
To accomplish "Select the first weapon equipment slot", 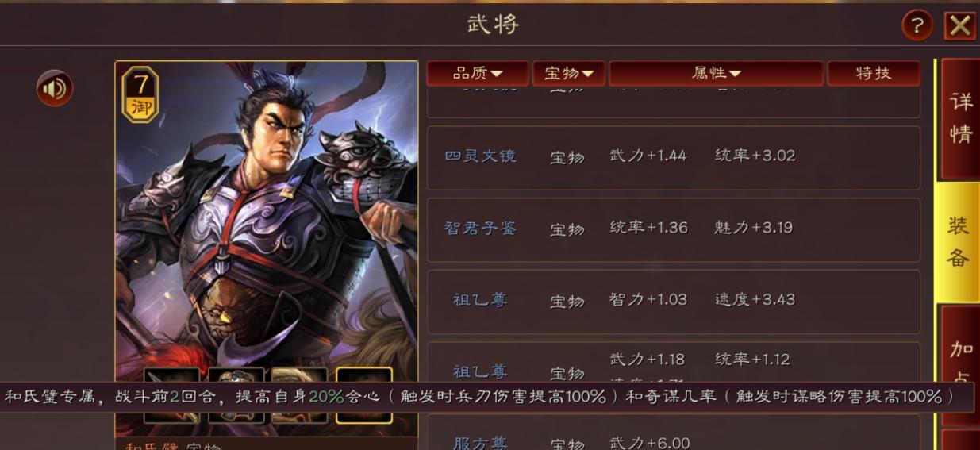I will (171, 395).
